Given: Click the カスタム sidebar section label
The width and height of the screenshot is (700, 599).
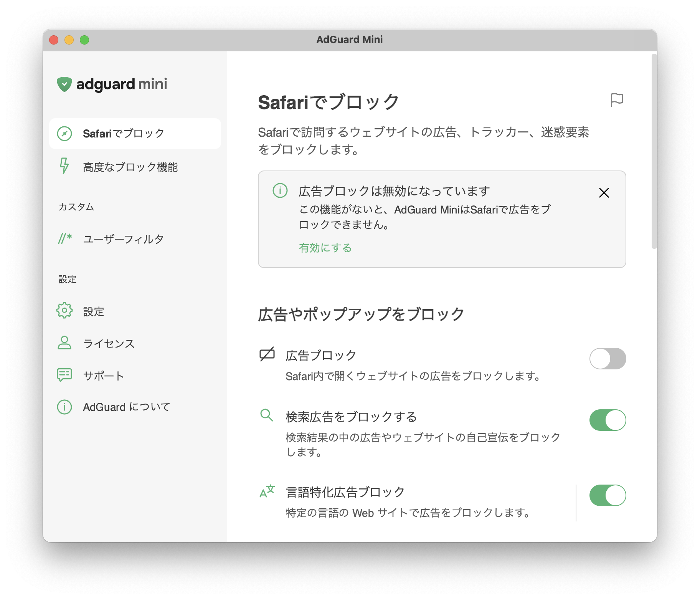Looking at the screenshot, I should (76, 207).
